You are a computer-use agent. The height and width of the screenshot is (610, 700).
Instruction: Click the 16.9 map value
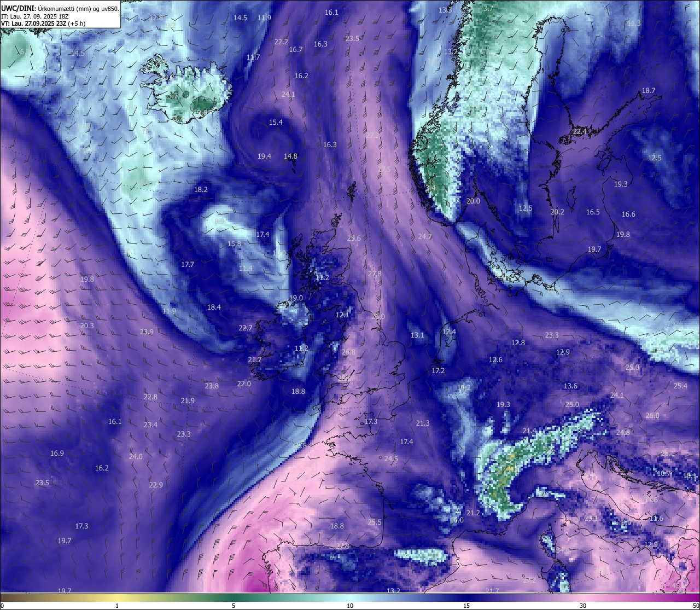[x=57, y=454]
